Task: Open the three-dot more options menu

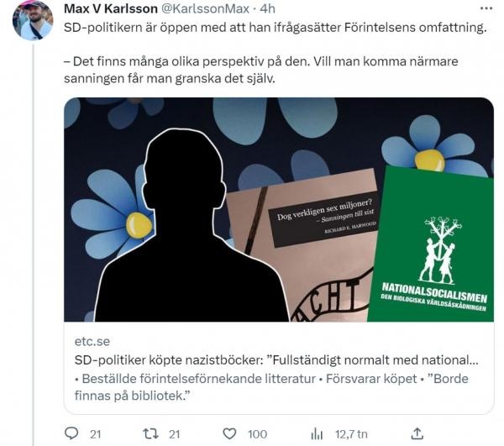Action: click(x=486, y=8)
